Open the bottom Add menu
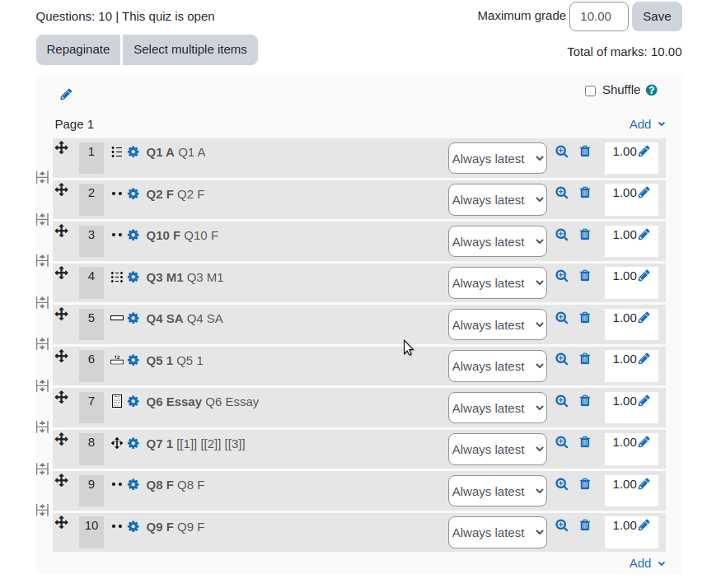Image resolution: width=721 pixels, height=588 pixels. point(647,563)
